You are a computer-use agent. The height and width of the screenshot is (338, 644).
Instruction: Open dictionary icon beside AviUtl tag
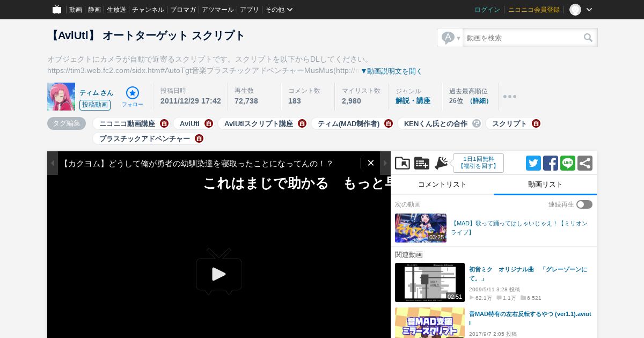coord(209,123)
